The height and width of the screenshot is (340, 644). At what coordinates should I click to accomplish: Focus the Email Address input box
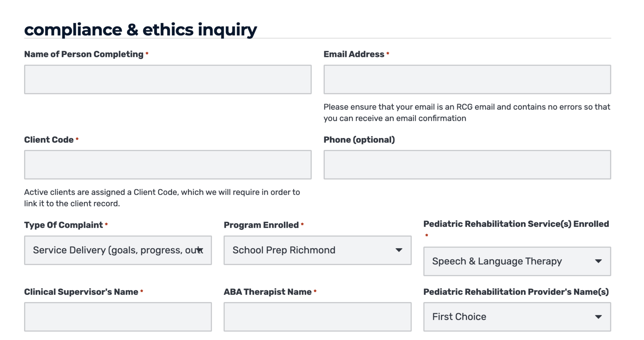coord(467,79)
